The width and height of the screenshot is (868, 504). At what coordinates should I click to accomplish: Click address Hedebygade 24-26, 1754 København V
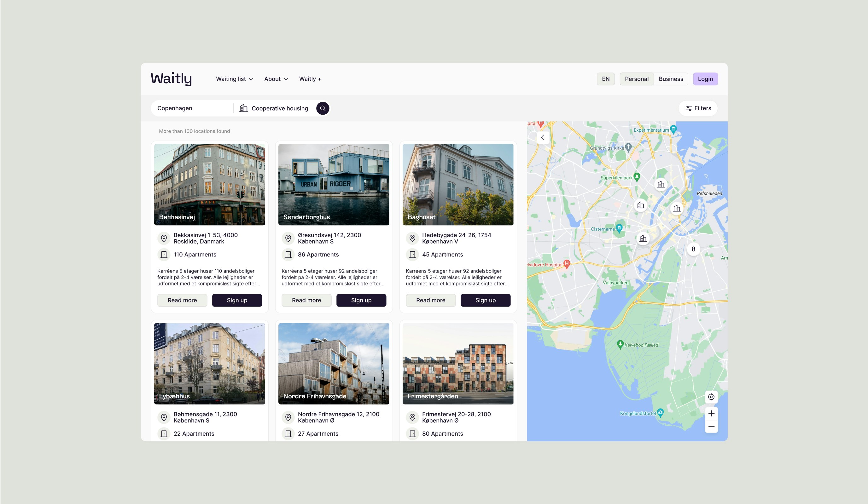457,238
